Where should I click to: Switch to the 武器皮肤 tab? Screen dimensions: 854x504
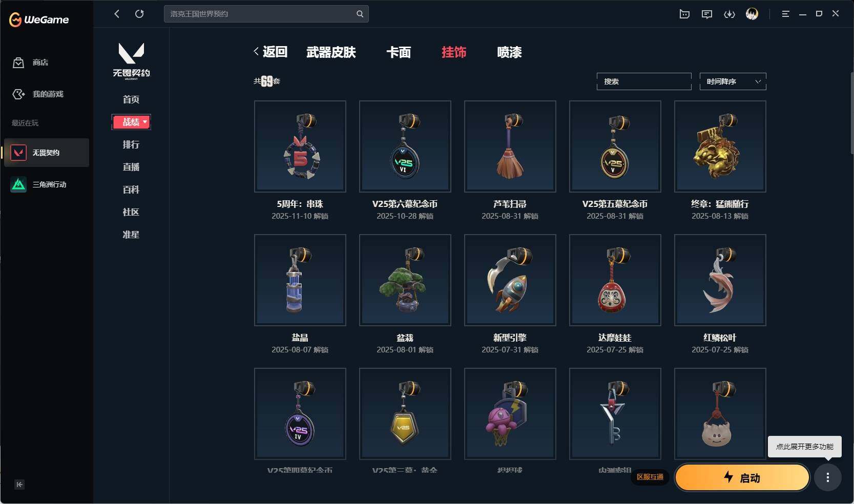coord(331,52)
